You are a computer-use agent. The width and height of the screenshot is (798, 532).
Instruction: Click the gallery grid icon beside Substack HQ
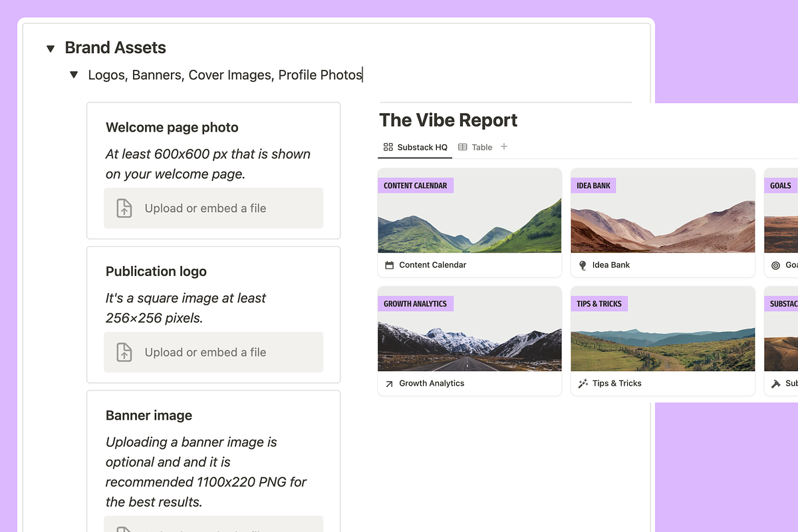point(388,147)
